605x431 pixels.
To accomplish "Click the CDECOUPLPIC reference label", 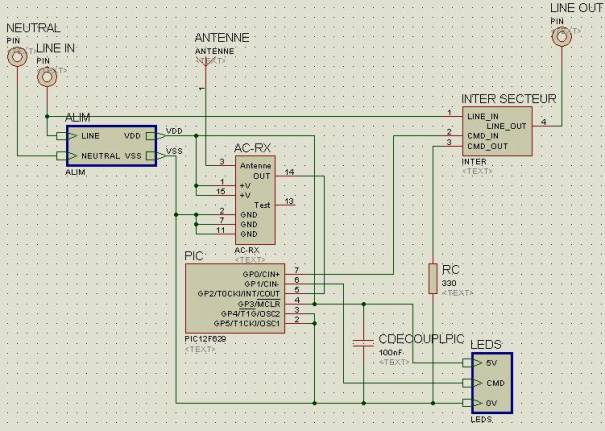I will [x=421, y=339].
